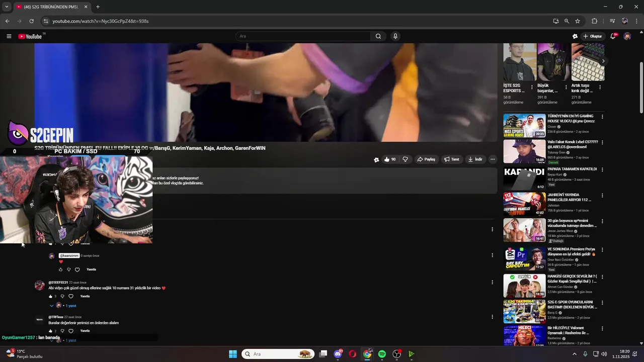Open Discord from the taskbar

click(338, 354)
